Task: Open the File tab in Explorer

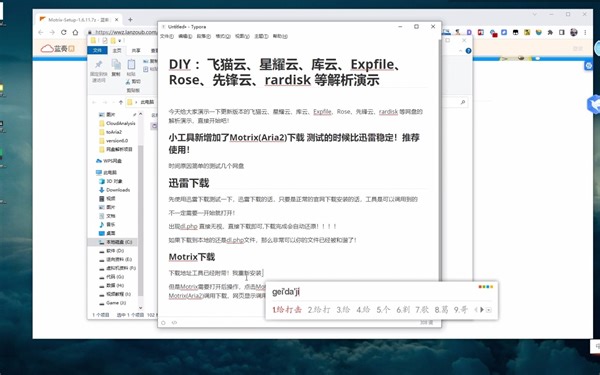Action: point(97,50)
